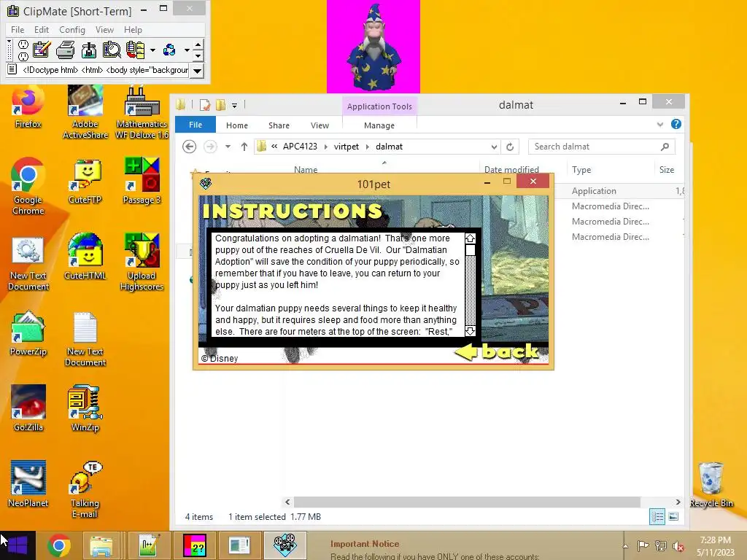The width and height of the screenshot is (747, 560).
Task: Click NeoPlanet desktop icon
Action: point(28,484)
